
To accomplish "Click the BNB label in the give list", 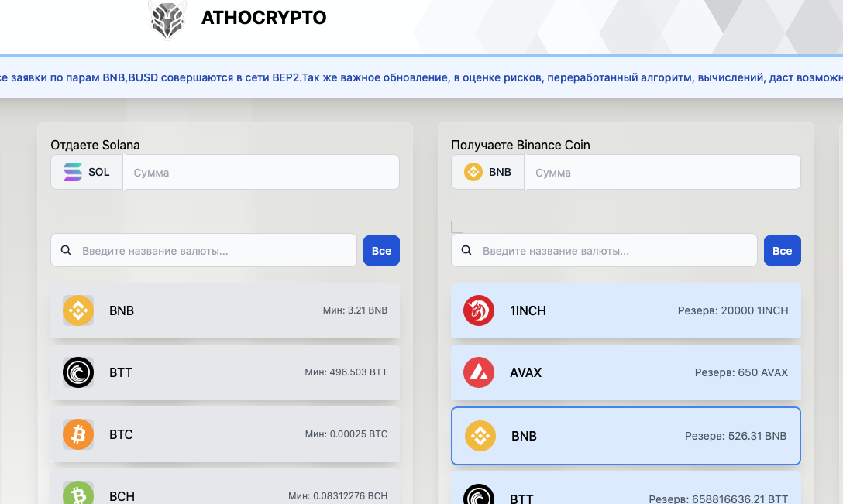I will (122, 310).
